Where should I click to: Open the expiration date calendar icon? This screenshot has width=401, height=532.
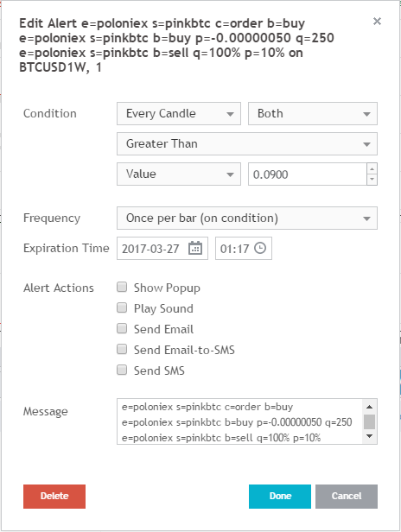[195, 248]
